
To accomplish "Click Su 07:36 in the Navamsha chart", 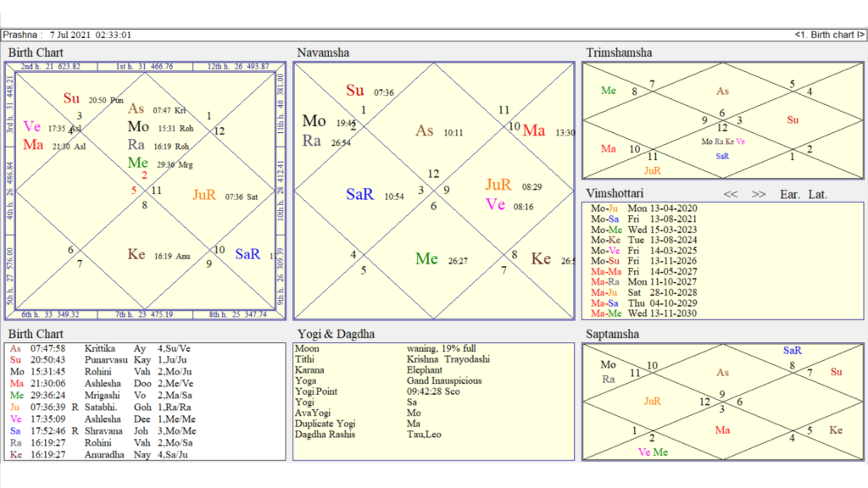I will (x=370, y=91).
